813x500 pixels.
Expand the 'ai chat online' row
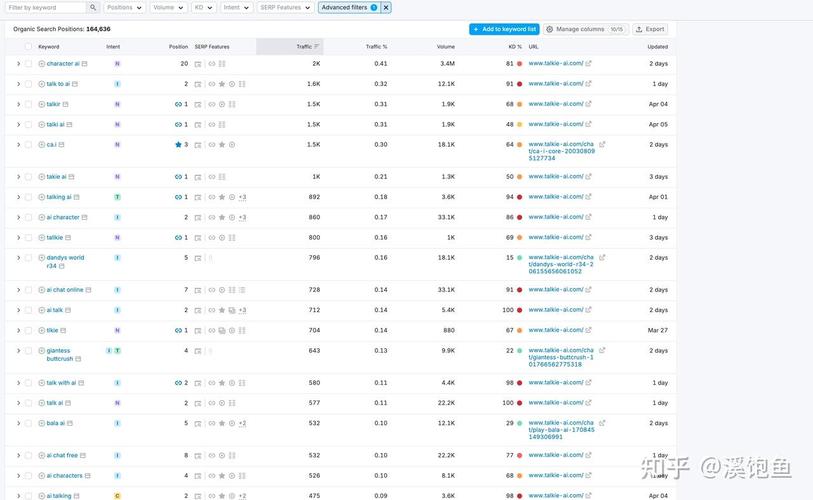[x=18, y=290]
